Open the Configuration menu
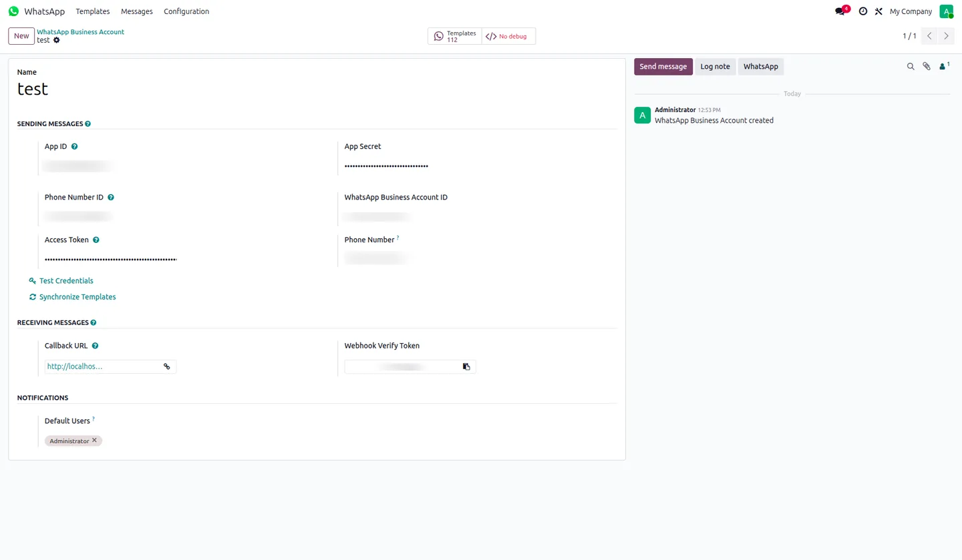Viewport: 962px width, 560px height. click(186, 11)
